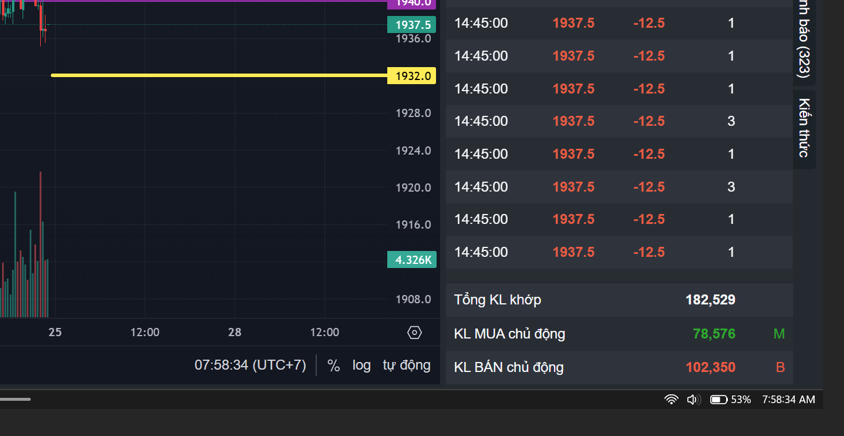Click the purple 1940.0 price label
Viewport: 844px width, 436px height.
pos(412,4)
